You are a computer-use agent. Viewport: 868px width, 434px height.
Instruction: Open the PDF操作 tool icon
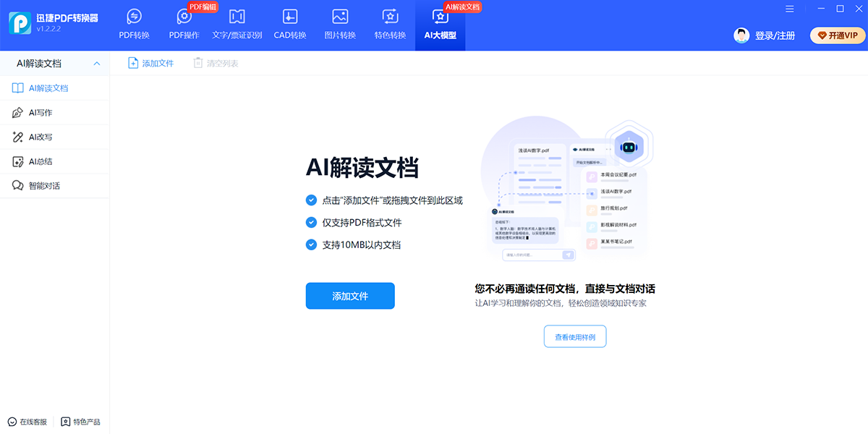pyautogui.click(x=184, y=17)
